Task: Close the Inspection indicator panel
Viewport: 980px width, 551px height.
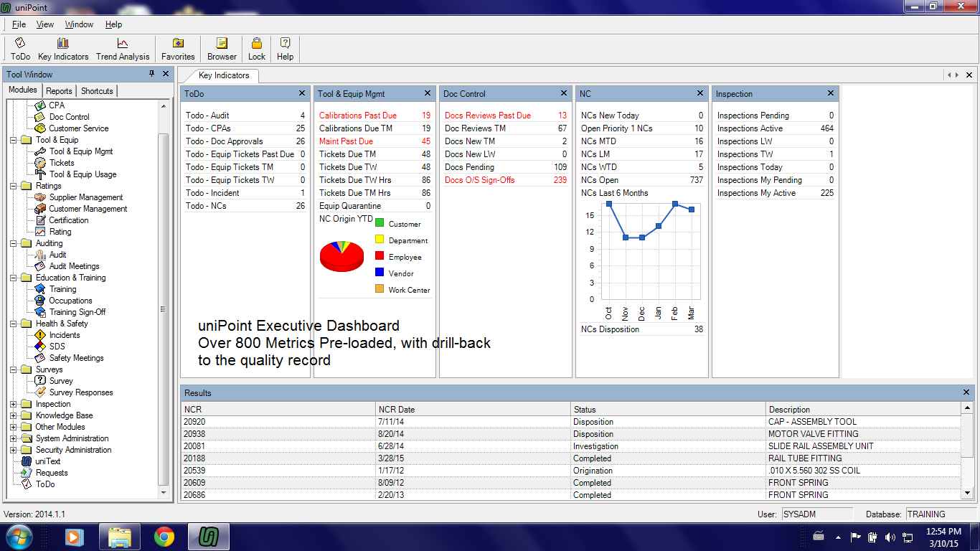Action: coord(831,93)
